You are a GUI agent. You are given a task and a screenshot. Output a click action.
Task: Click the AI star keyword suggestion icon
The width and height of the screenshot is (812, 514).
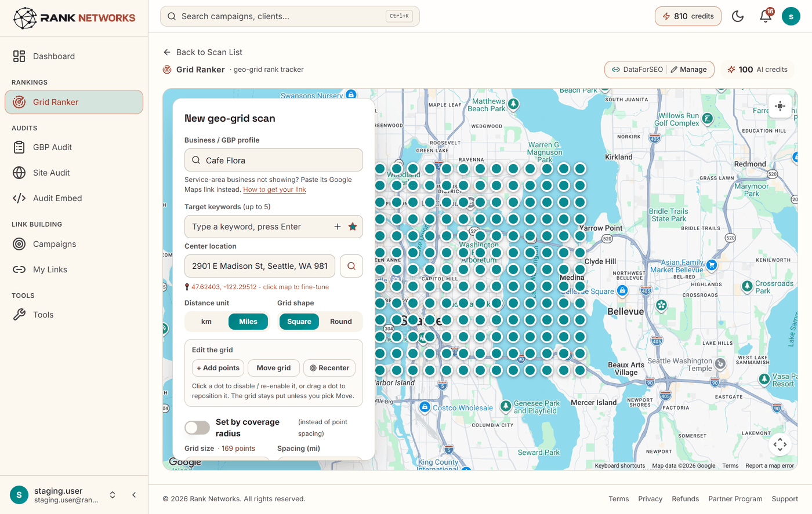pos(353,227)
